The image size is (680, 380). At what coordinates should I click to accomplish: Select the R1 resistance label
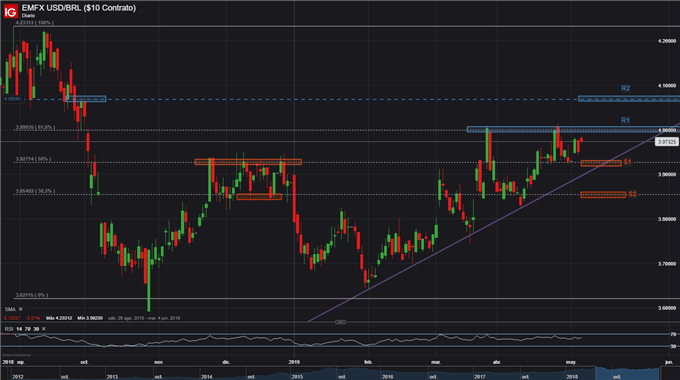click(x=625, y=120)
